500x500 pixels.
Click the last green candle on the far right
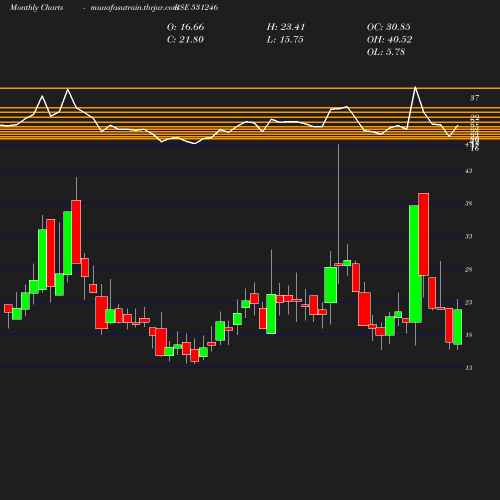click(458, 327)
